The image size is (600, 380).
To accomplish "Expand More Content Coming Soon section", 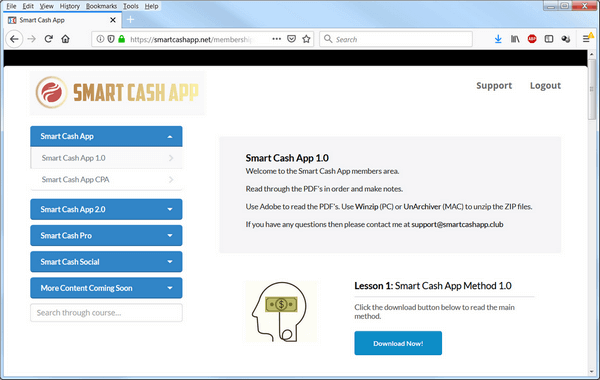I will click(106, 288).
